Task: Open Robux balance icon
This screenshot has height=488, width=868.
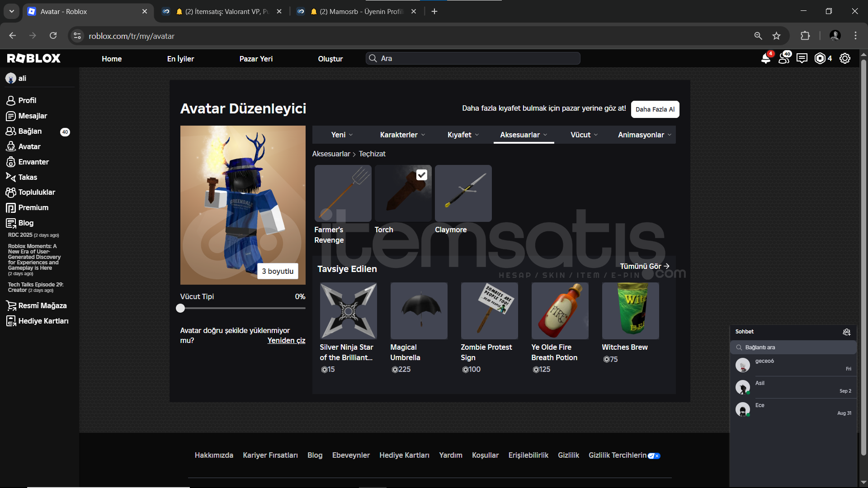Action: (820, 58)
